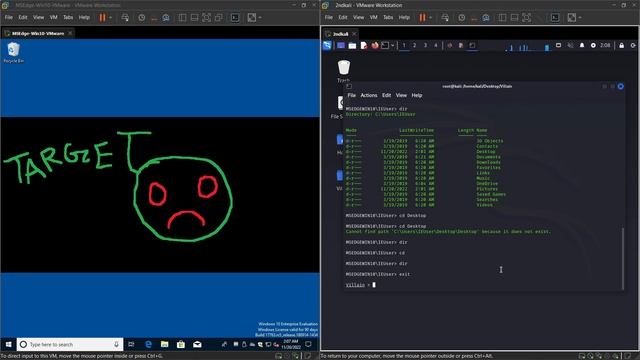Click the Windows taskbar clock showing 2:07 AM

pos(291,344)
